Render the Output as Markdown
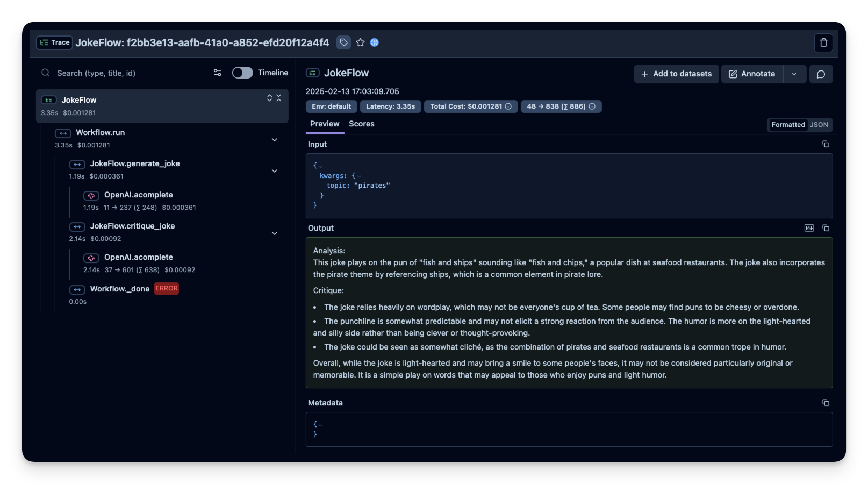This screenshot has height=484, width=868. 809,227
